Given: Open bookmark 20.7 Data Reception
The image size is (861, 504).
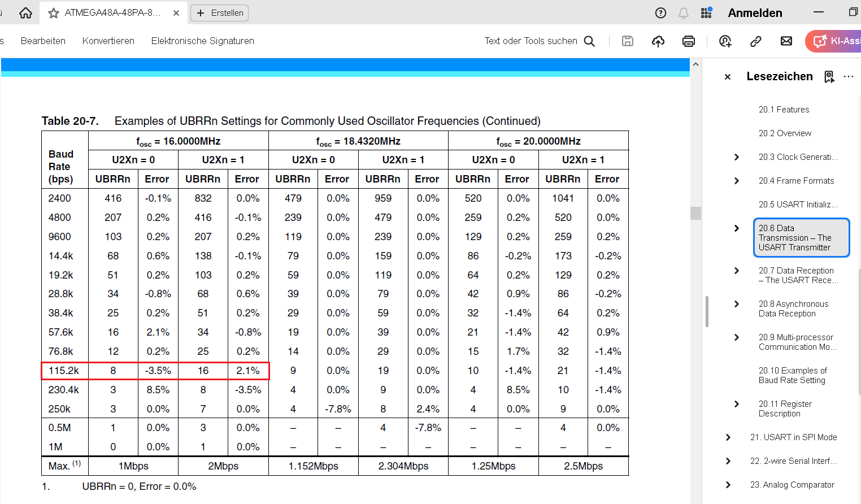Looking at the screenshot, I should point(798,275).
